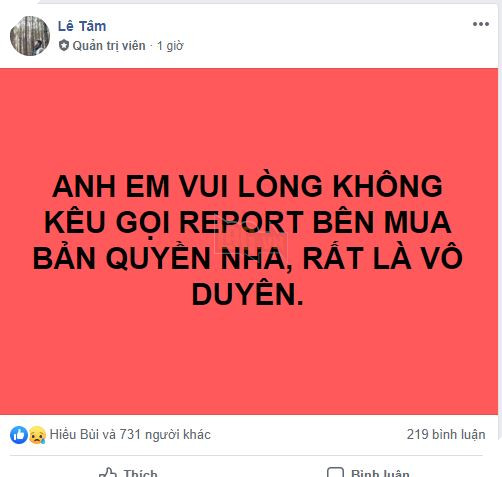Image resolution: width=502 pixels, height=477 pixels.
Task: Click the crying sad reaction emoji
Action: (37, 435)
